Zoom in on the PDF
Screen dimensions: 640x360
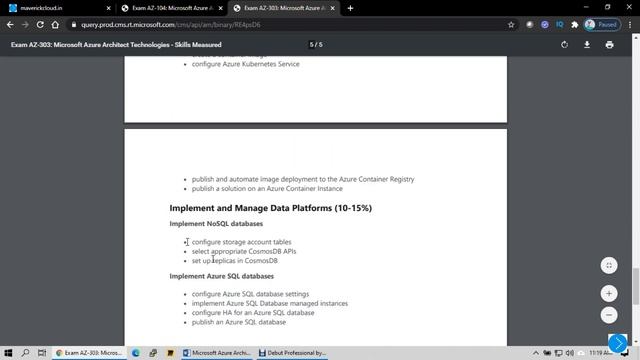click(609, 293)
